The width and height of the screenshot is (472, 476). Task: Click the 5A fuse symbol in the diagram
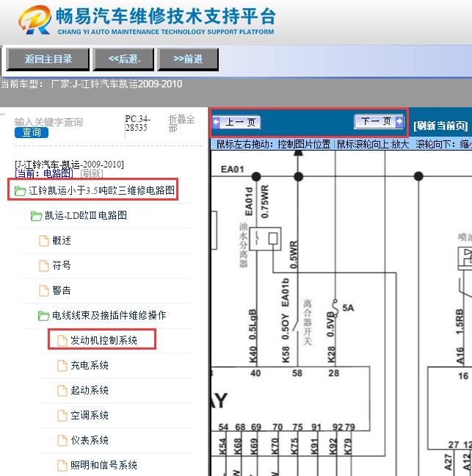(x=335, y=308)
